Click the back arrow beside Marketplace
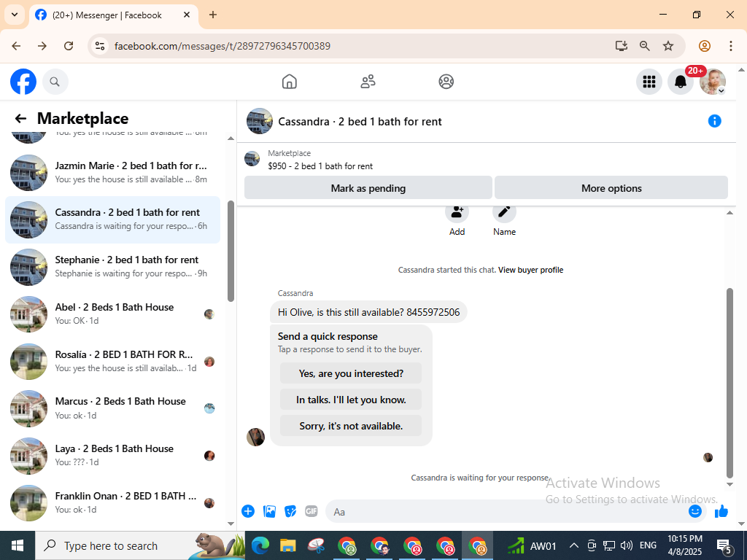This screenshot has height=560, width=747. (x=20, y=119)
